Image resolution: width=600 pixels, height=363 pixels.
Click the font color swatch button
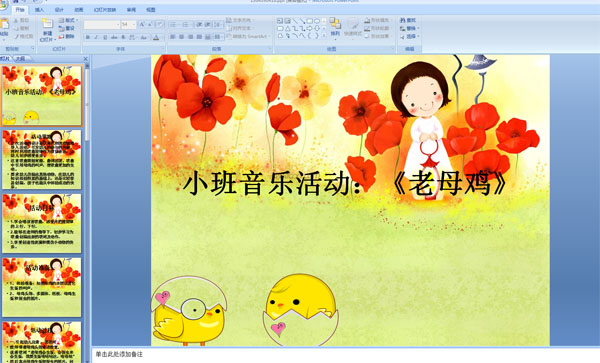(x=156, y=37)
